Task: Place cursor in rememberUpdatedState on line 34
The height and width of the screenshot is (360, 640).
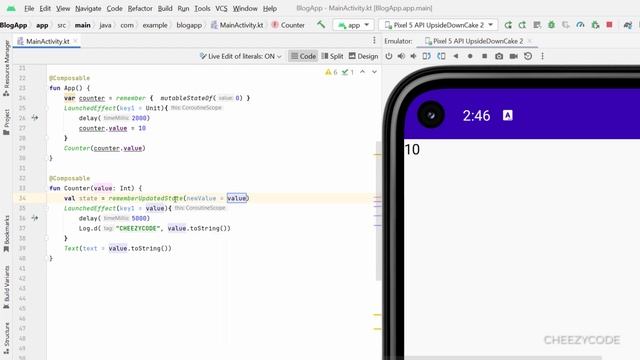Action: coord(145,198)
